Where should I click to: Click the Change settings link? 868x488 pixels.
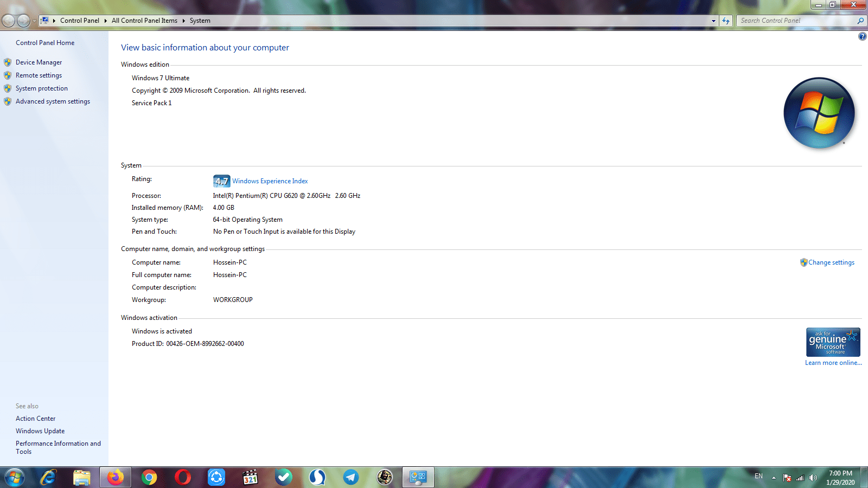coord(831,262)
